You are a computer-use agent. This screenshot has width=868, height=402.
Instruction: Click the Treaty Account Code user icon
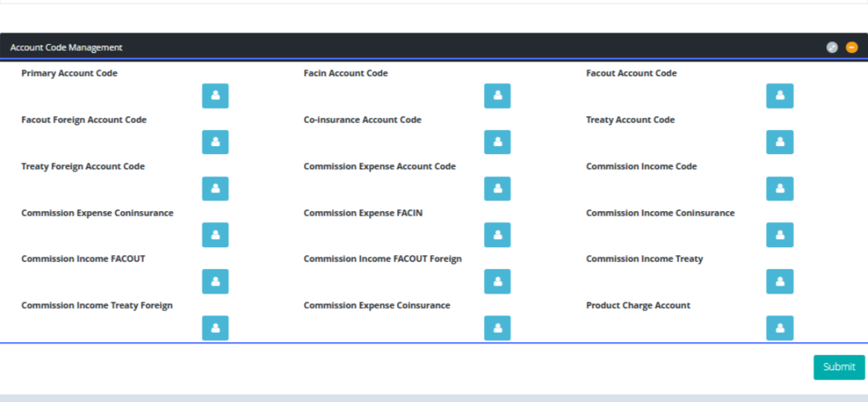[x=779, y=142]
